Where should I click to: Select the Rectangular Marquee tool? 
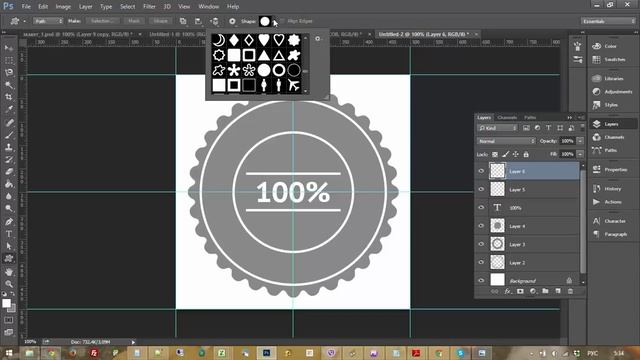tap(9, 60)
